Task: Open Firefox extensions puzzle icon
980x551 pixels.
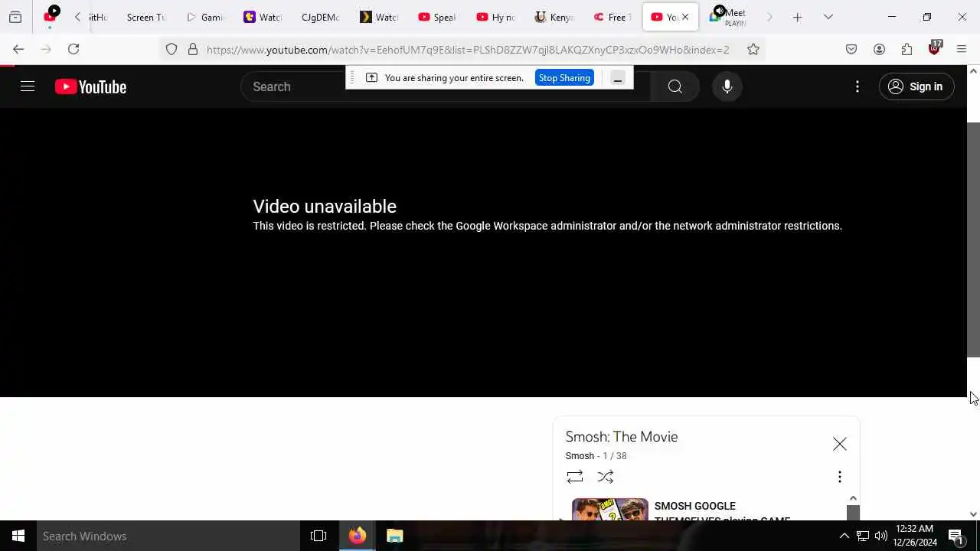Action: 906,49
